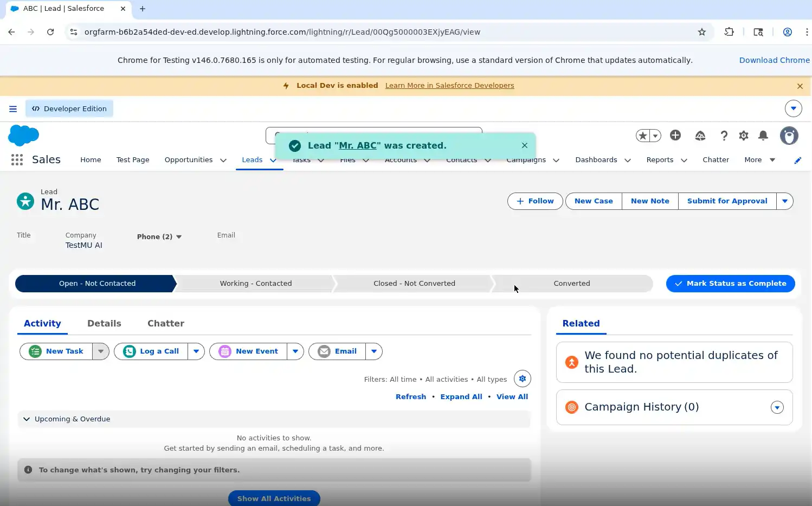
Task: Collapse the Upcoming & Overdue section
Action: (x=27, y=419)
